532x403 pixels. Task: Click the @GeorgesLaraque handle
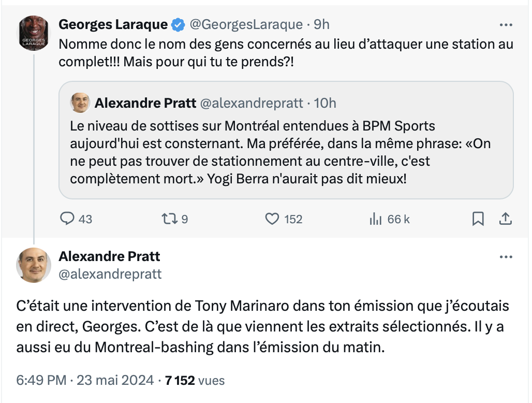coord(246,24)
